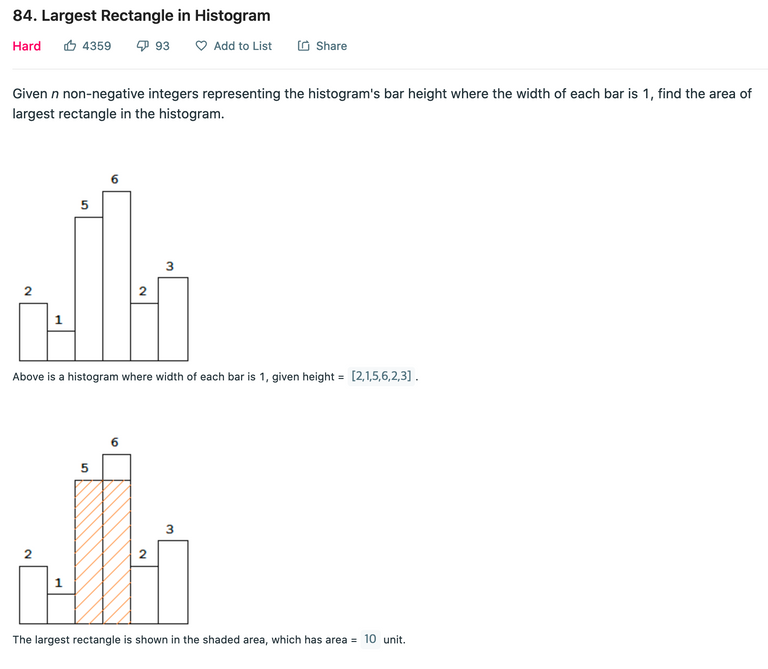Click the bar labeled 3 in second histogram
The width and height of the screenshot is (768, 669).
[x=173, y=582]
